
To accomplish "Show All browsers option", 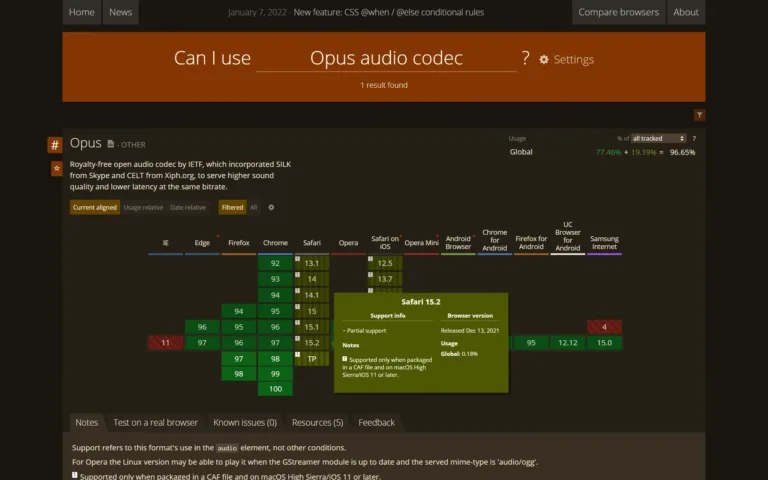I will click(x=253, y=207).
